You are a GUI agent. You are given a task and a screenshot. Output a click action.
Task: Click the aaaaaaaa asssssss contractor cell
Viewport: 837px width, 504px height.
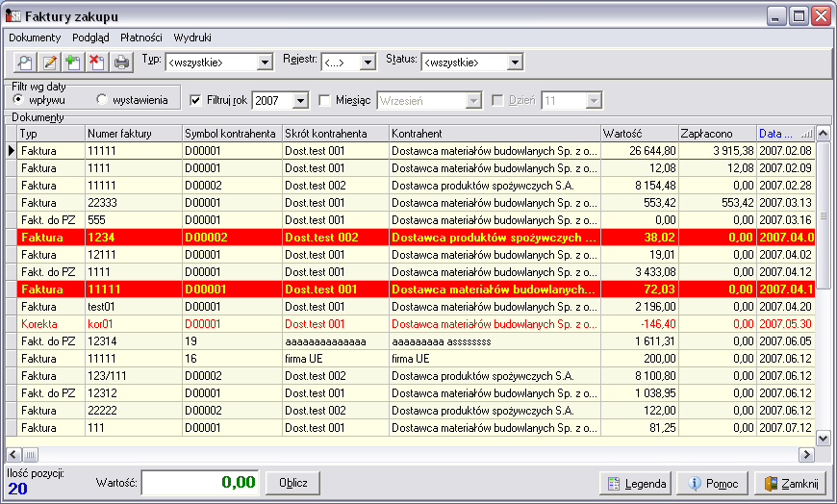[495, 341]
